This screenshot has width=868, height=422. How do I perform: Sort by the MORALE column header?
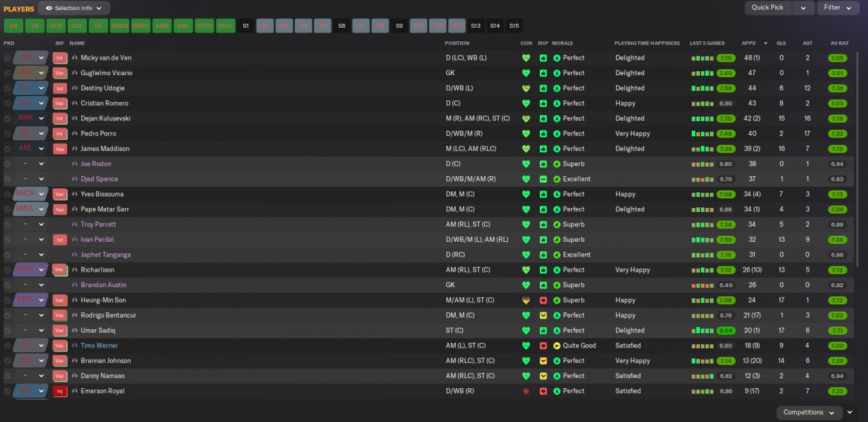tap(562, 43)
